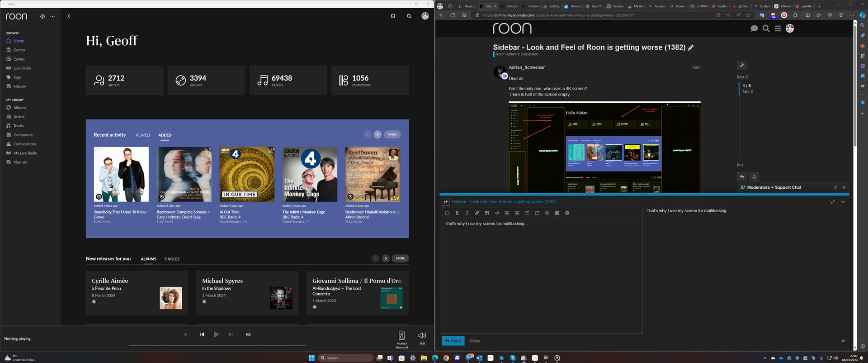Screen dimensions: 868x363
Task: Click the quote whole post speech-bubble icon
Action: [x=447, y=213]
